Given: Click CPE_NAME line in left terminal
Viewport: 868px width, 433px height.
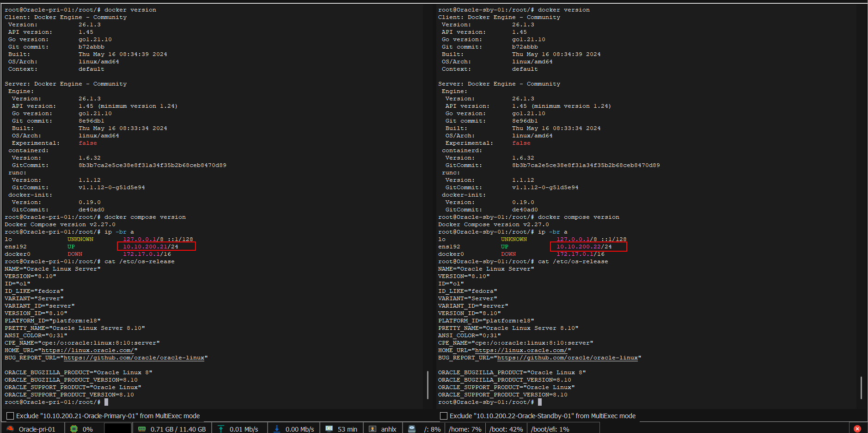Looking at the screenshot, I should pyautogui.click(x=82, y=343).
